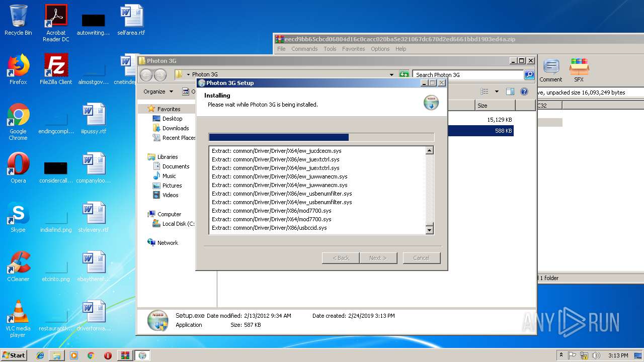Open FileZilla Client desktop shortcut
Screen dimensions: 644x362
click(x=56, y=69)
